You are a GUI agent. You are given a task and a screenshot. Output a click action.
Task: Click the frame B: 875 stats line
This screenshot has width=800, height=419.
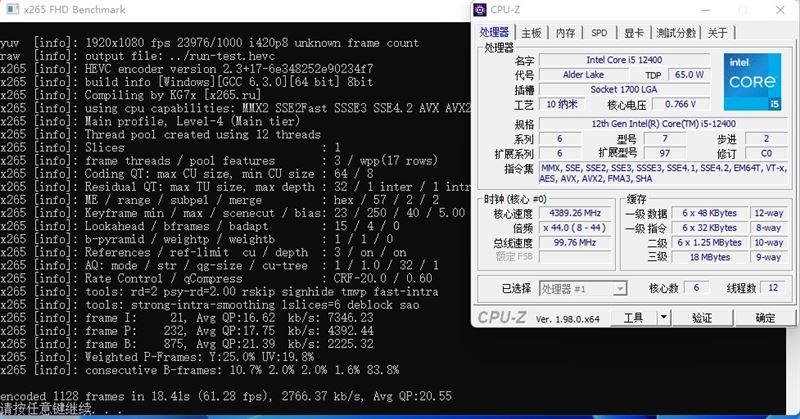(187, 344)
